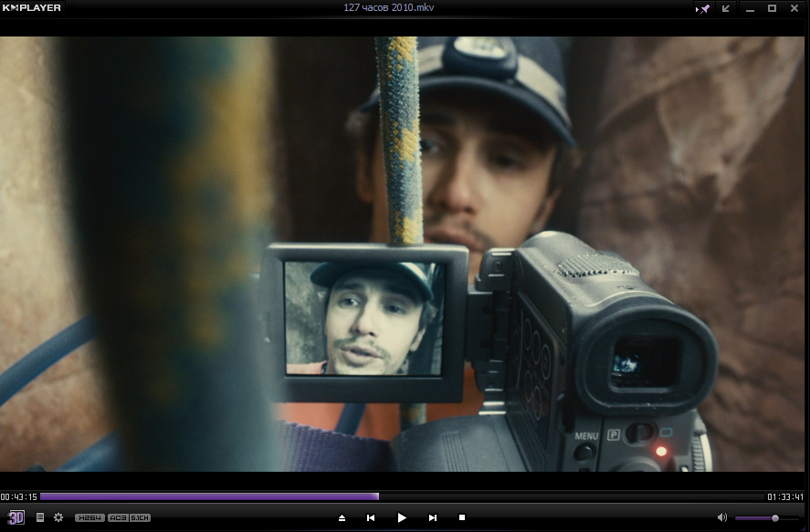This screenshot has height=532, width=810.
Task: Skip to the previous track
Action: click(371, 517)
